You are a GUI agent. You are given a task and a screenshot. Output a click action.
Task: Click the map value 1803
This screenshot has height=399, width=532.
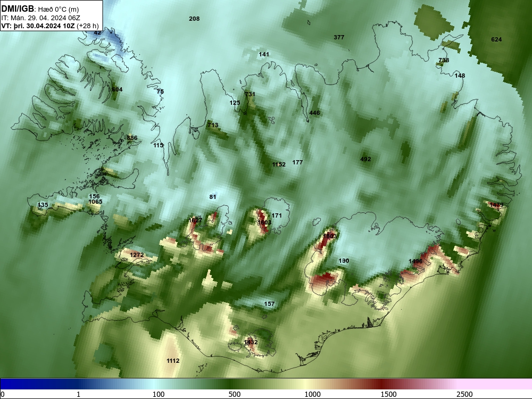coord(330,236)
